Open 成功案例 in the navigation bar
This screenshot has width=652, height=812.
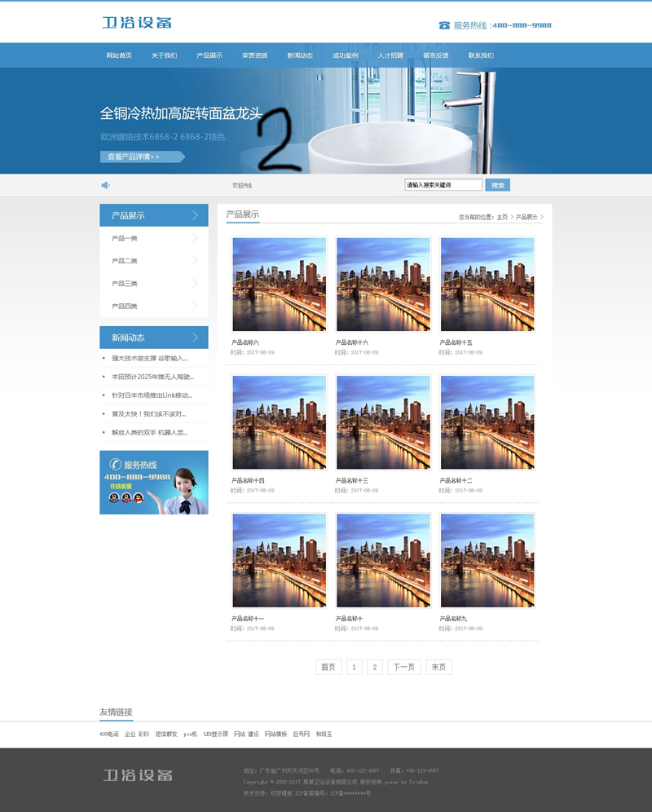click(x=345, y=55)
